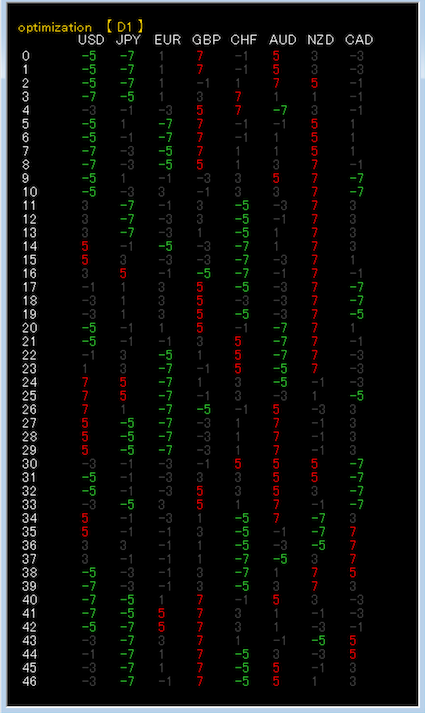
Task: Click the red 5 CHF value in row 21
Action: coord(238,341)
